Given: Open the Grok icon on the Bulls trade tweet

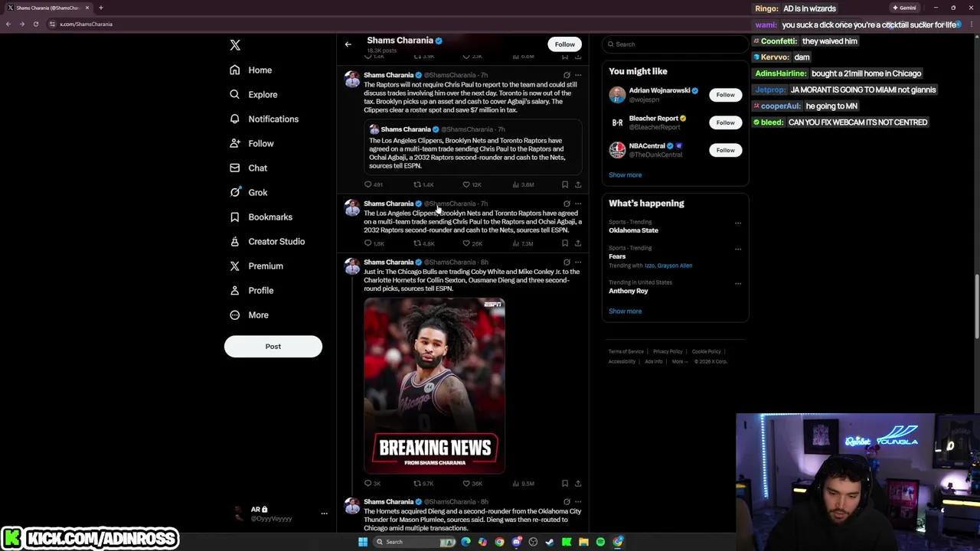Looking at the screenshot, I should 567,262.
